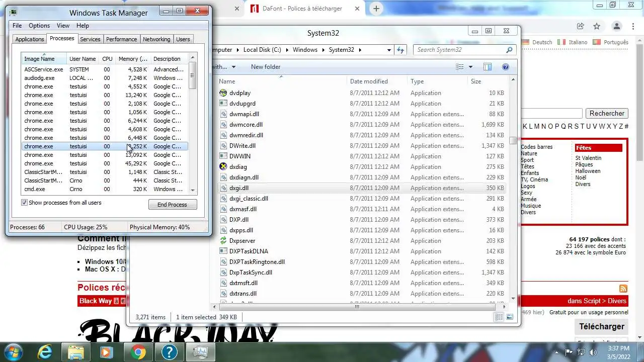Open Task Manager Help menu
Screen dimensions: 644x362
tap(83, 26)
